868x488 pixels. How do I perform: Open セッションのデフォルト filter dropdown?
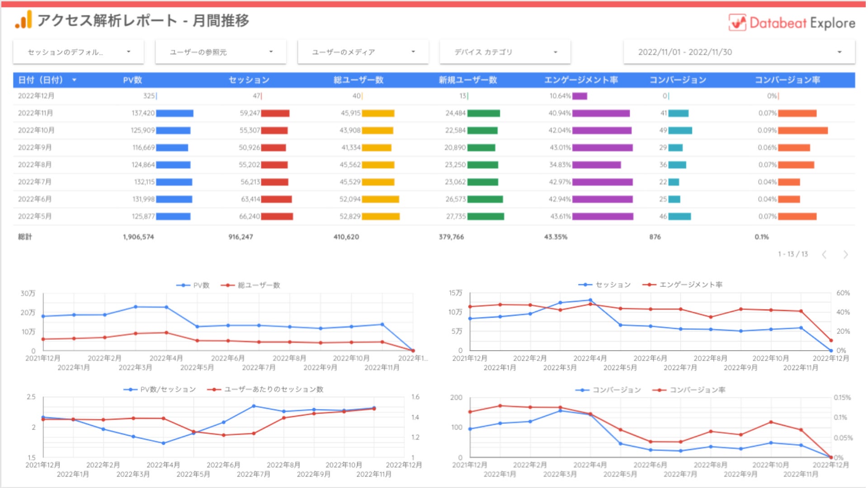pyautogui.click(x=79, y=52)
